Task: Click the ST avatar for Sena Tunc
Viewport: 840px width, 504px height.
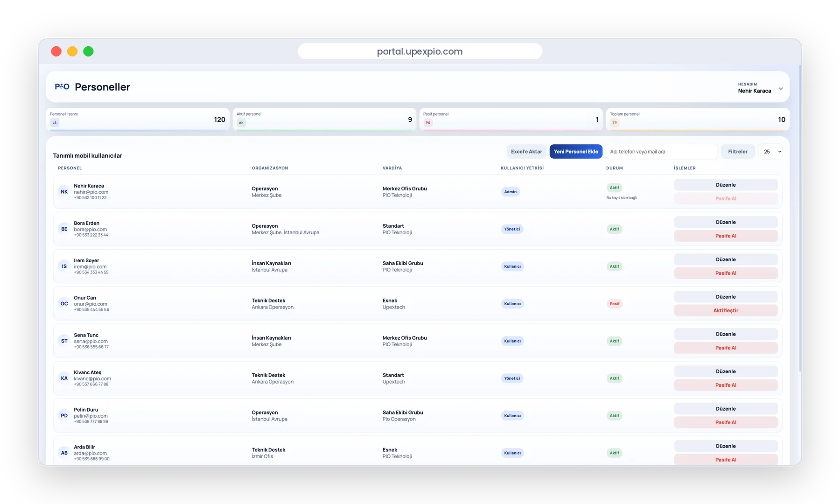Action: point(64,341)
